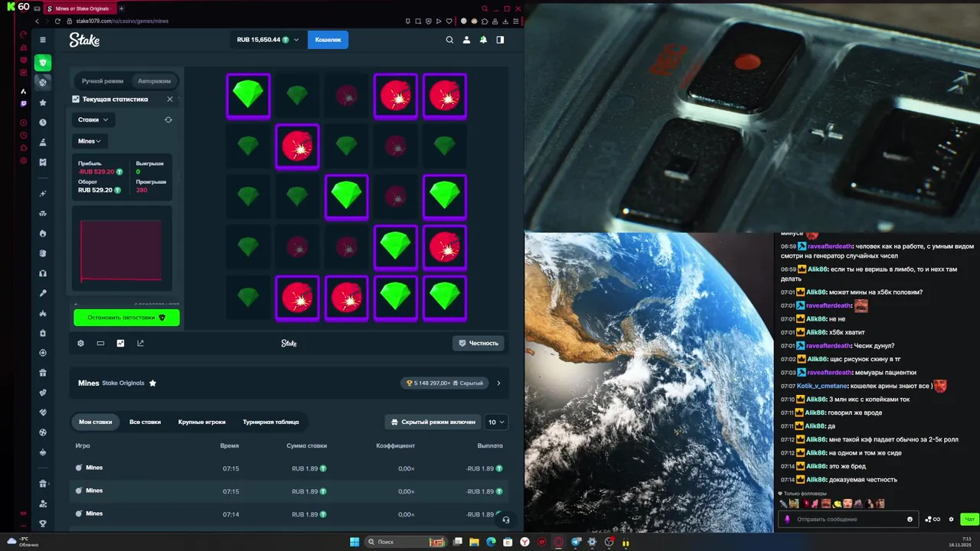Screen dimensions: 980x551
Task: Open the weather widget on the taskbar
Action: (x=23, y=542)
